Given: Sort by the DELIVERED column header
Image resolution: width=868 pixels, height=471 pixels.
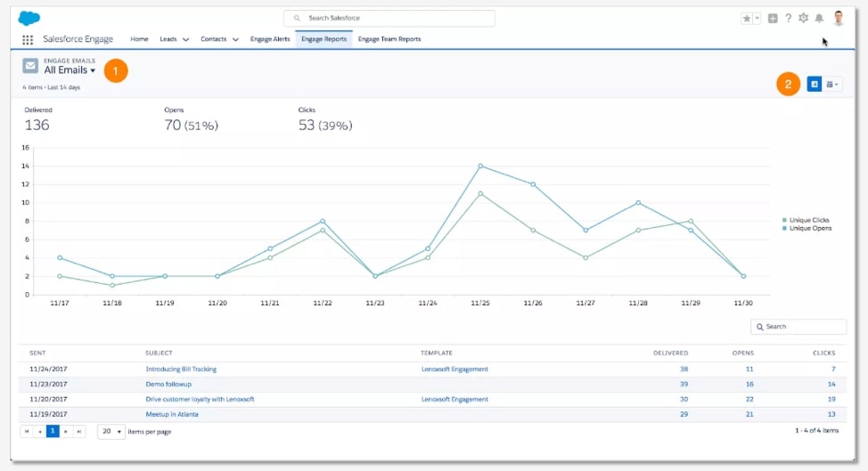Looking at the screenshot, I should (x=670, y=353).
